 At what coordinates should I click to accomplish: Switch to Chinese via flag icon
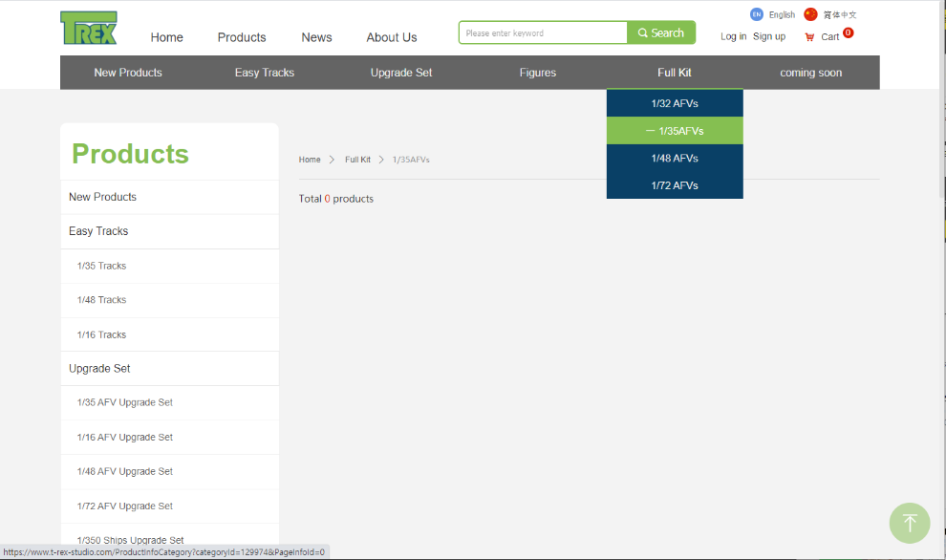pos(810,14)
